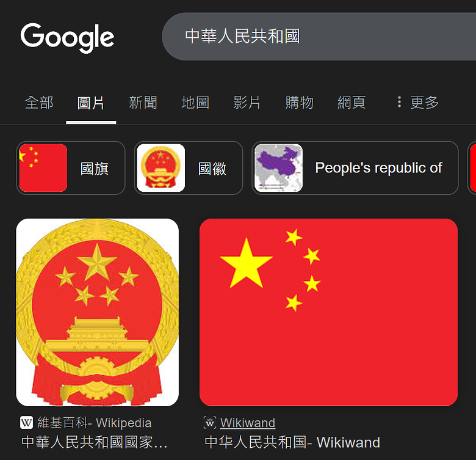Select the 國徽 emblem chip thumbnail
Screen dimensions: 476x460
(161, 168)
